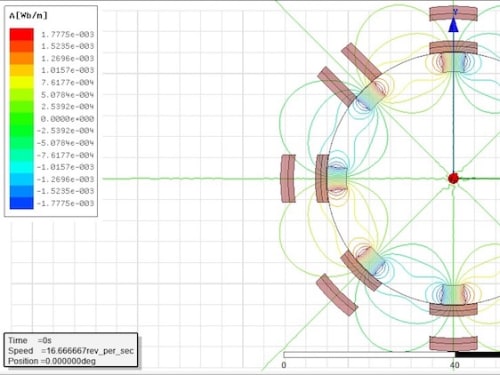Click the red swatch in the legend
Image resolution: width=500 pixels, height=375 pixels.
(x=22, y=34)
